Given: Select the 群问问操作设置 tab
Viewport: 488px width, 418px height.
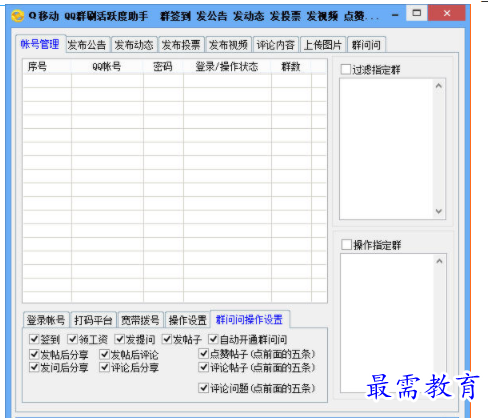Looking at the screenshot, I should point(249,319).
